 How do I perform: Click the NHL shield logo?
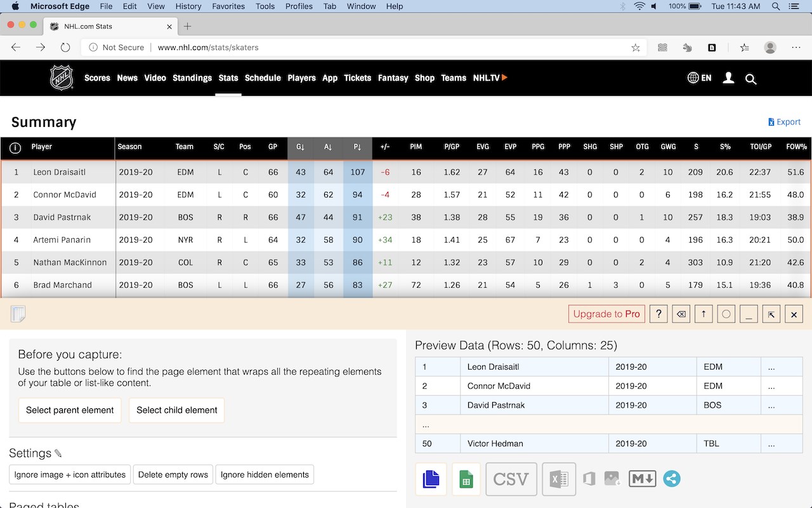coord(62,78)
